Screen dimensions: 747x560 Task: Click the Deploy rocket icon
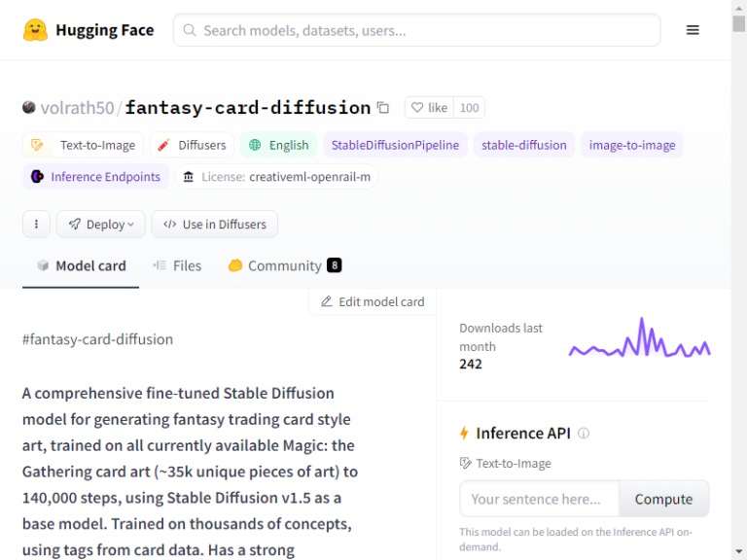[75, 224]
